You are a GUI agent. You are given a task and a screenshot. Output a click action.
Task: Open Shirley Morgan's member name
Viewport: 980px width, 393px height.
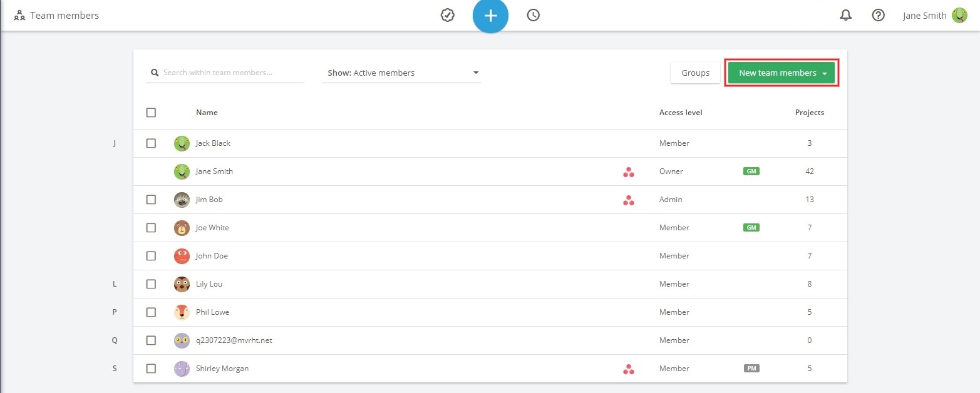222,369
